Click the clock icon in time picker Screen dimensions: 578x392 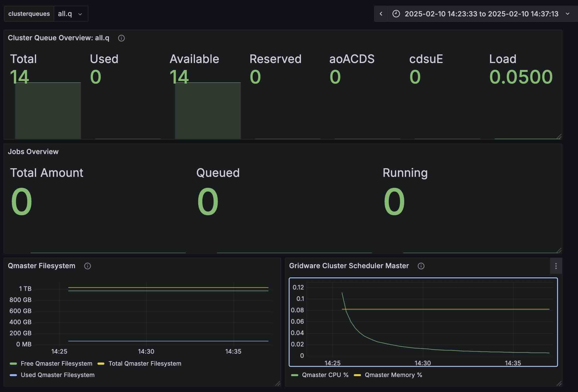point(396,14)
